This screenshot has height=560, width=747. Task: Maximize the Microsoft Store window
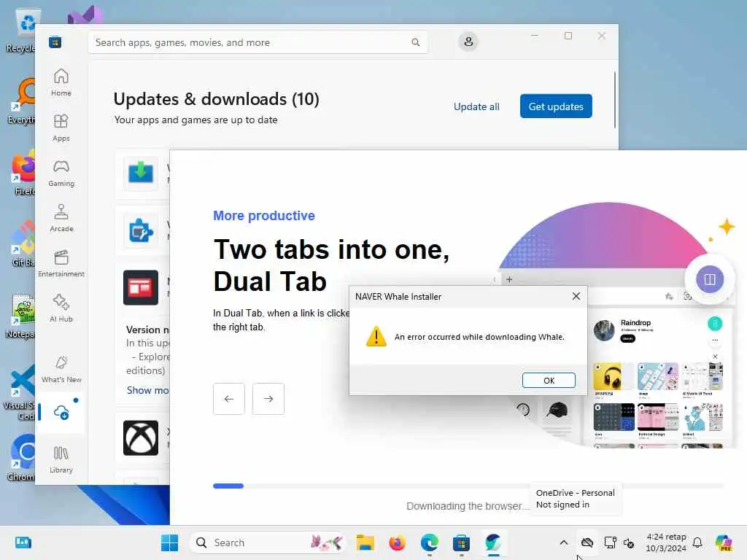pyautogui.click(x=568, y=36)
